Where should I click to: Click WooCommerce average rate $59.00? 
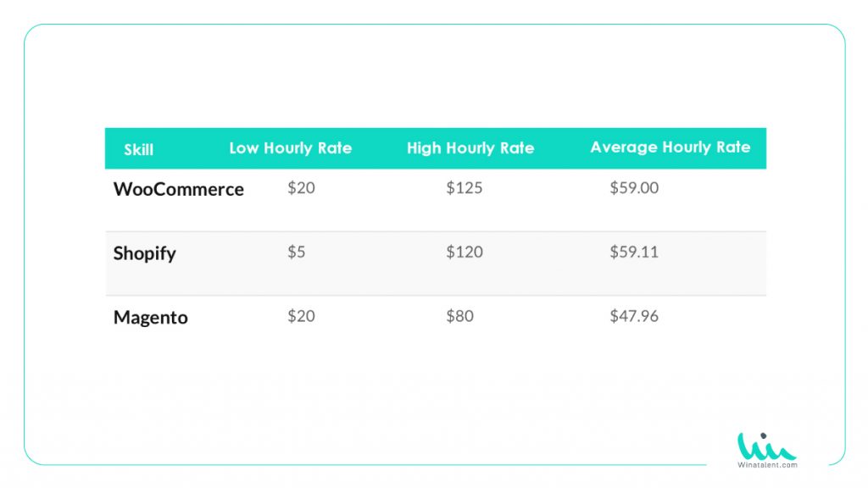[634, 187]
